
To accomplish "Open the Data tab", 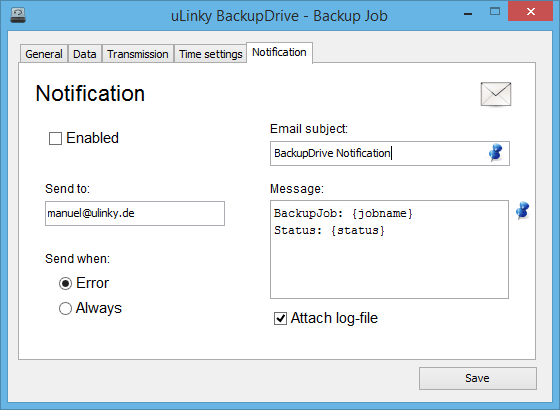I will (85, 54).
